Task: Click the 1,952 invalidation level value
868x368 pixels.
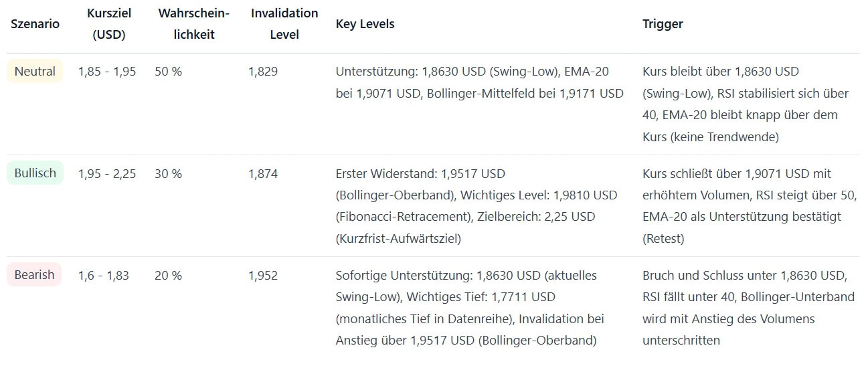Action: pyautogui.click(x=262, y=276)
